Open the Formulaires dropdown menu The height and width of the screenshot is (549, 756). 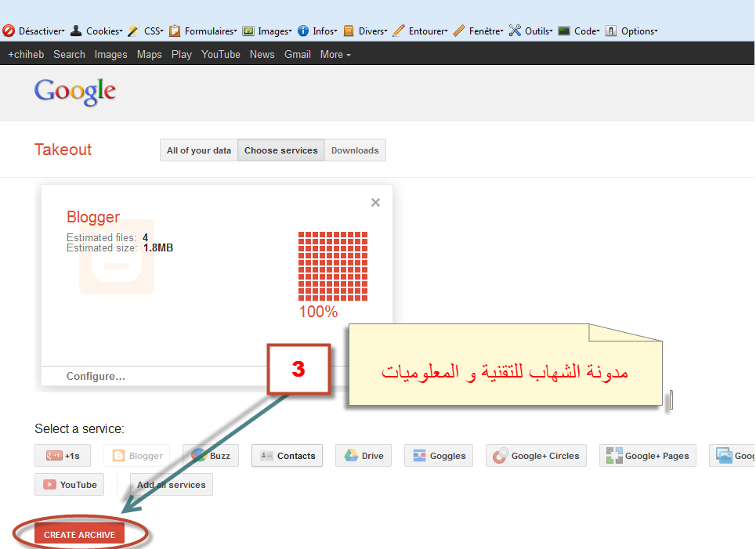coord(211,31)
